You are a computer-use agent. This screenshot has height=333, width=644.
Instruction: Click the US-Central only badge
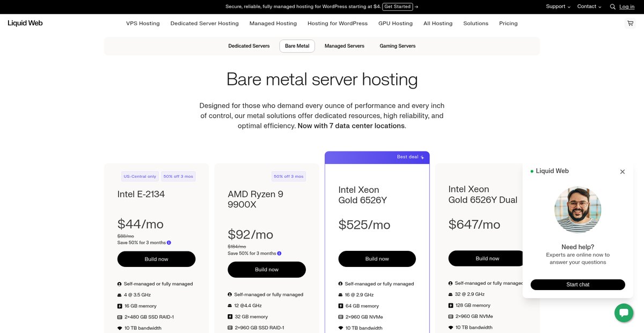(140, 176)
